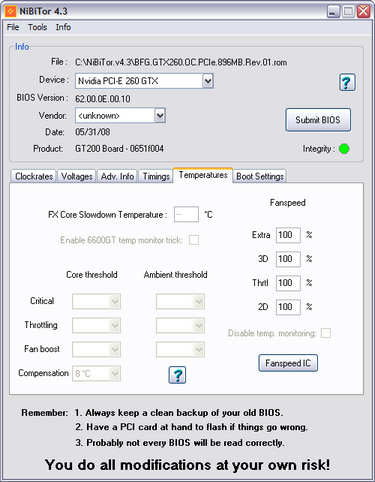
Task: Click the Product value GT200 Board - 0651f004
Action: point(119,149)
